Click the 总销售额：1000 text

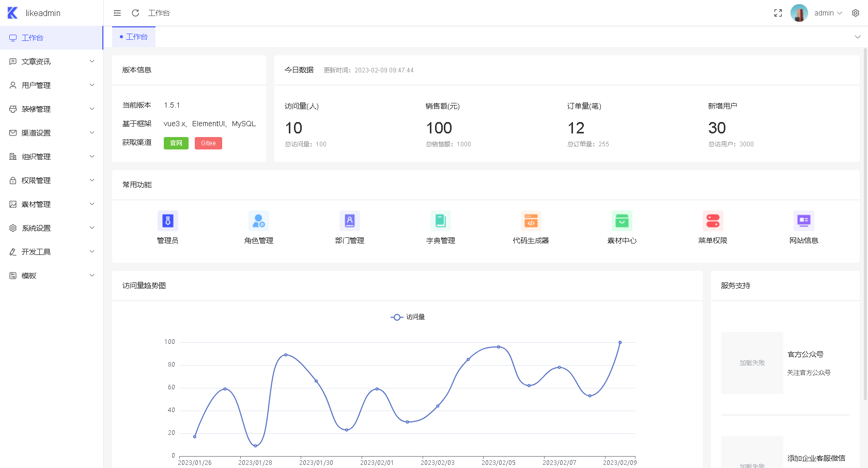[448, 144]
